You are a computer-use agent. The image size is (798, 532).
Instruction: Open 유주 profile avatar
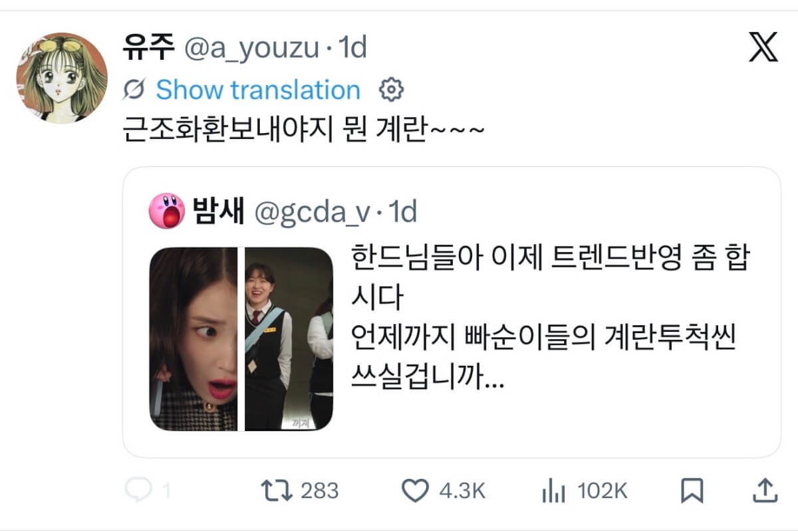[62, 78]
